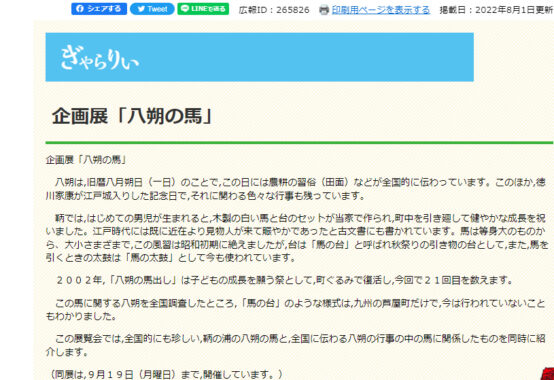554x380 pixels.
Task: Click the LINE speech bubble icon
Action: tap(185, 9)
